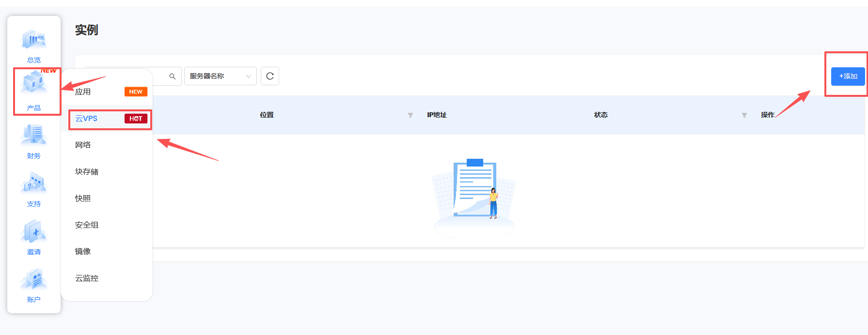Click the refresh icon button
Image resolution: width=868 pixels, height=335 pixels.
[270, 76]
